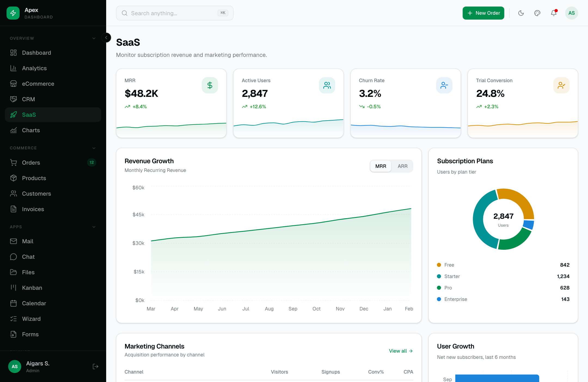
Task: Open Invoices document item
Action: pos(53,209)
